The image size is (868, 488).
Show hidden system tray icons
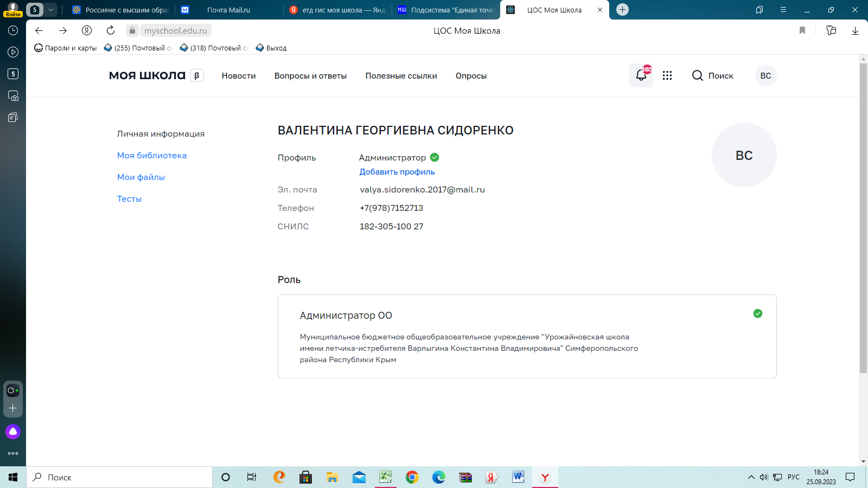click(x=751, y=477)
